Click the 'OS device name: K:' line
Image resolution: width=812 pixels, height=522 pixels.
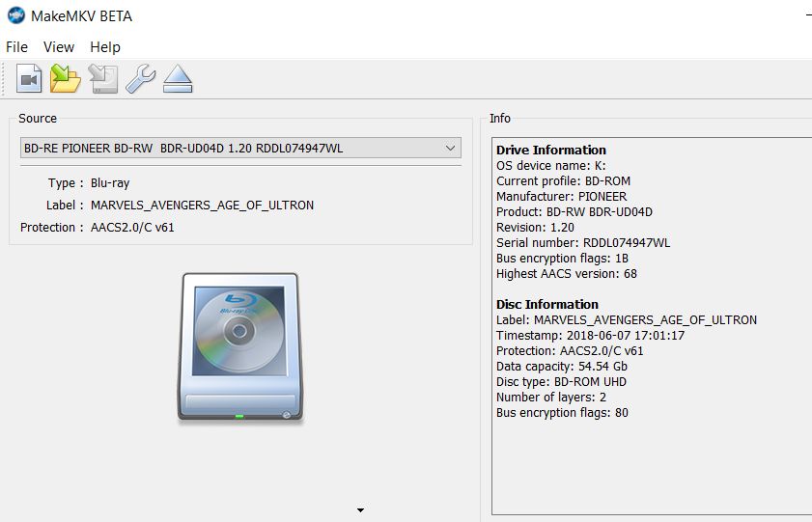(551, 166)
